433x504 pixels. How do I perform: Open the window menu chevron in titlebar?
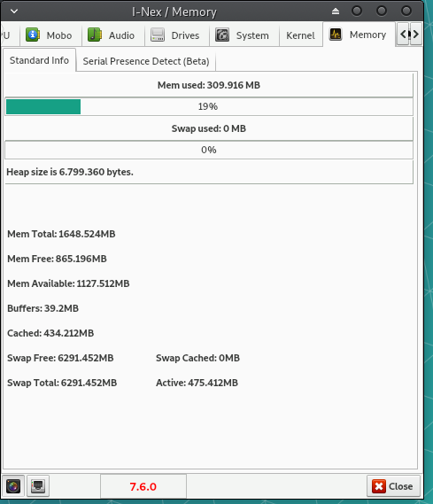tap(14, 12)
